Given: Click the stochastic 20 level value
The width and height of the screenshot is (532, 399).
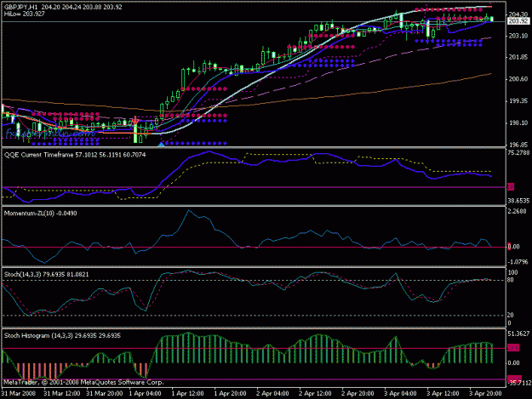Looking at the screenshot, I should click(511, 315).
